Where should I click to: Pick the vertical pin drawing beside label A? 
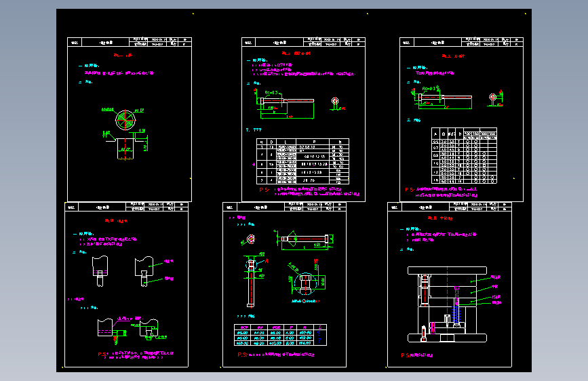(x=251, y=283)
